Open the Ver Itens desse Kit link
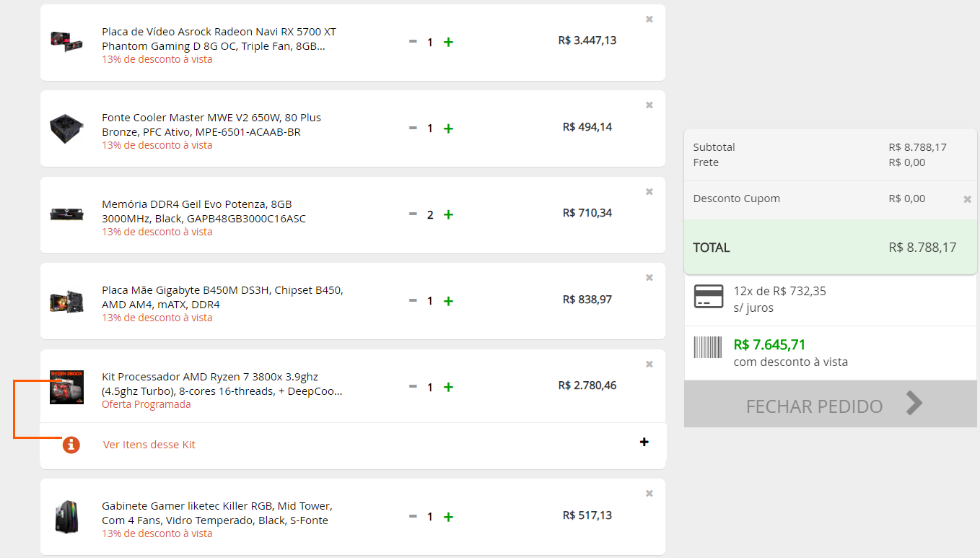This screenshot has width=980, height=558. [x=149, y=445]
